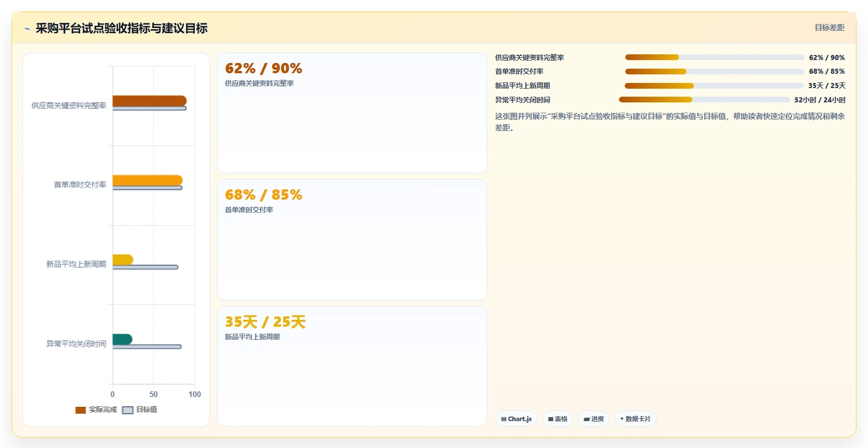The image size is (868, 448).
Task: Click the chart axis label 供应商关键资料完整率
Action: 69,106
